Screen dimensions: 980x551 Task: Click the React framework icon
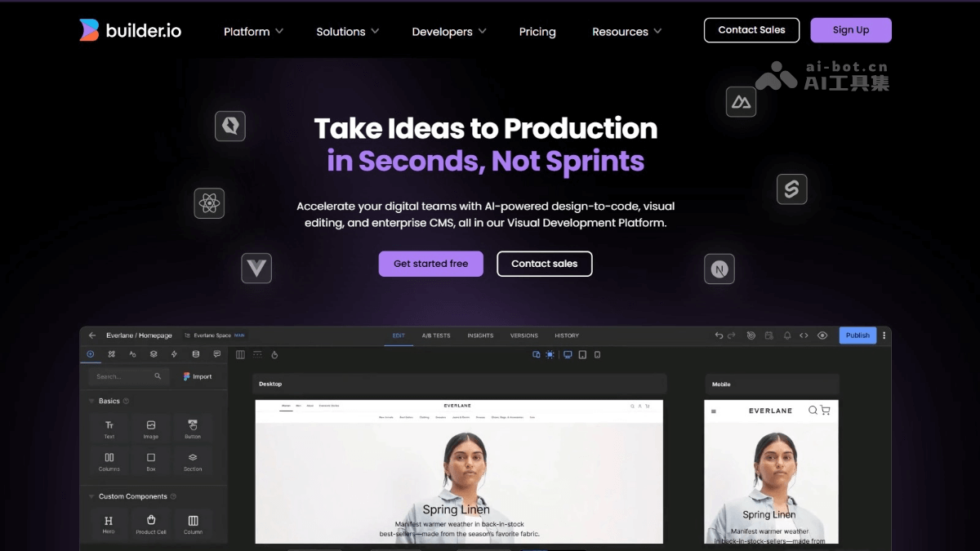pyautogui.click(x=209, y=203)
